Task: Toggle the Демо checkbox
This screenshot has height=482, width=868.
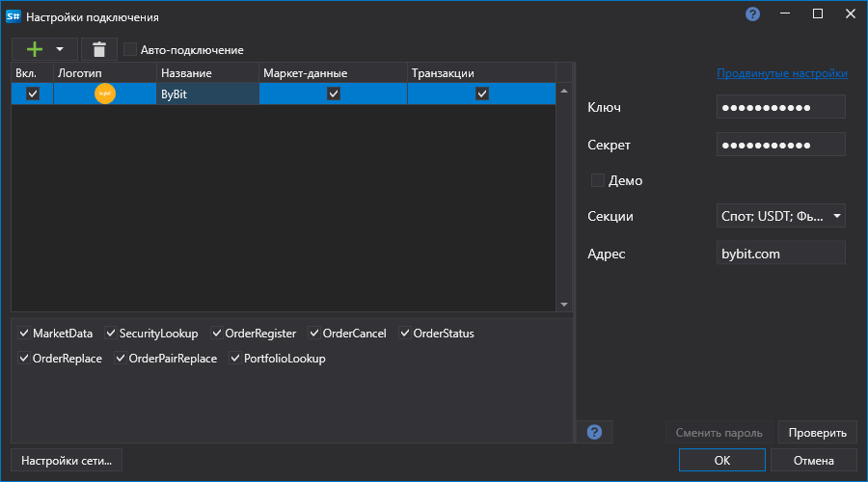Action: [x=597, y=180]
